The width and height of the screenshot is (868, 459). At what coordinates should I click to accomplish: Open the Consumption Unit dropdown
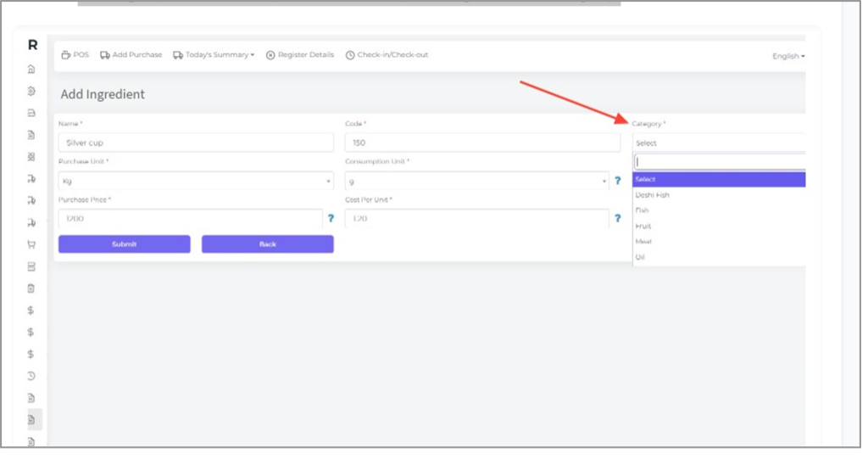[x=477, y=181]
